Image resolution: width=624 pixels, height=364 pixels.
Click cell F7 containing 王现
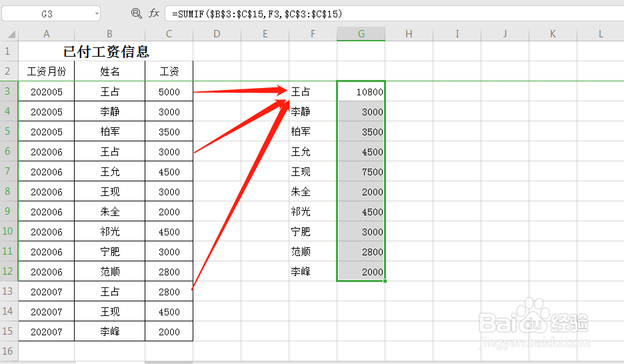pyautogui.click(x=313, y=171)
